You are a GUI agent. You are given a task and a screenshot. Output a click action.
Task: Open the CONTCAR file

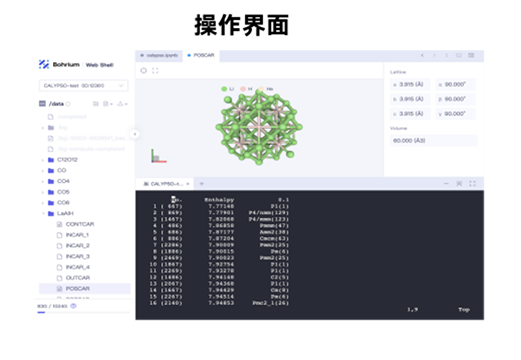(80, 224)
